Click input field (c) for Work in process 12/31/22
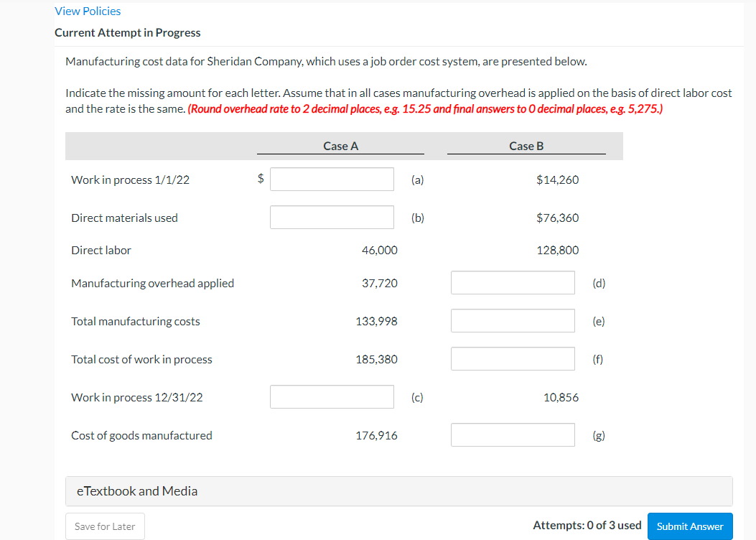Image resolution: width=756 pixels, height=540 pixels. 332,396
